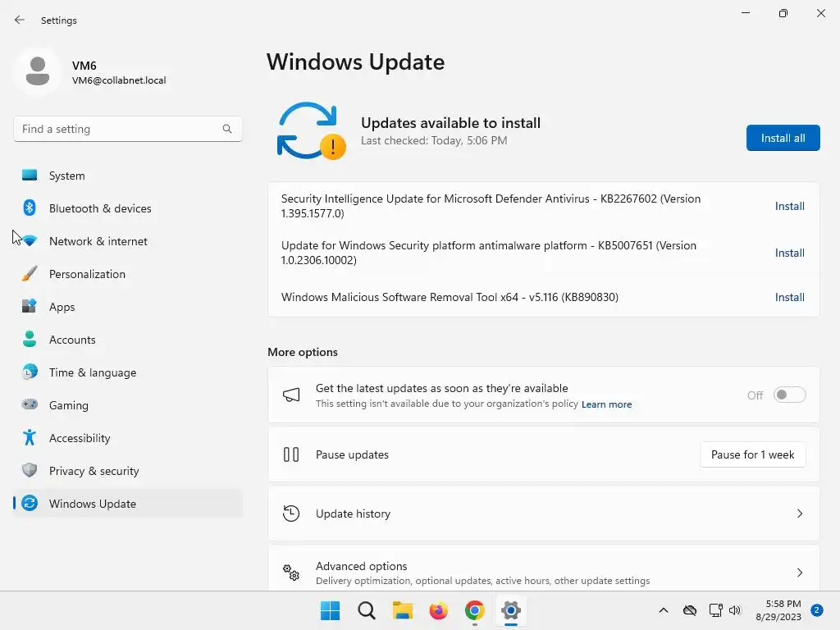This screenshot has width=840, height=630.
Task: Click the search magnifier in Find a setting
Action: (227, 129)
